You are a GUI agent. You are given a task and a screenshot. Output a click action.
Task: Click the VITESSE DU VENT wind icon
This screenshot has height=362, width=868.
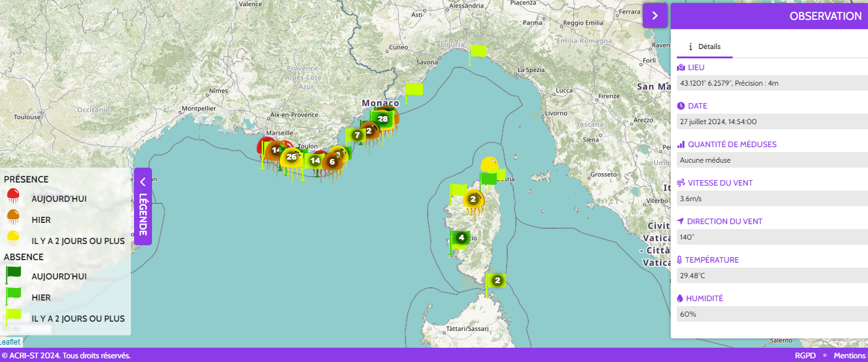(x=681, y=183)
